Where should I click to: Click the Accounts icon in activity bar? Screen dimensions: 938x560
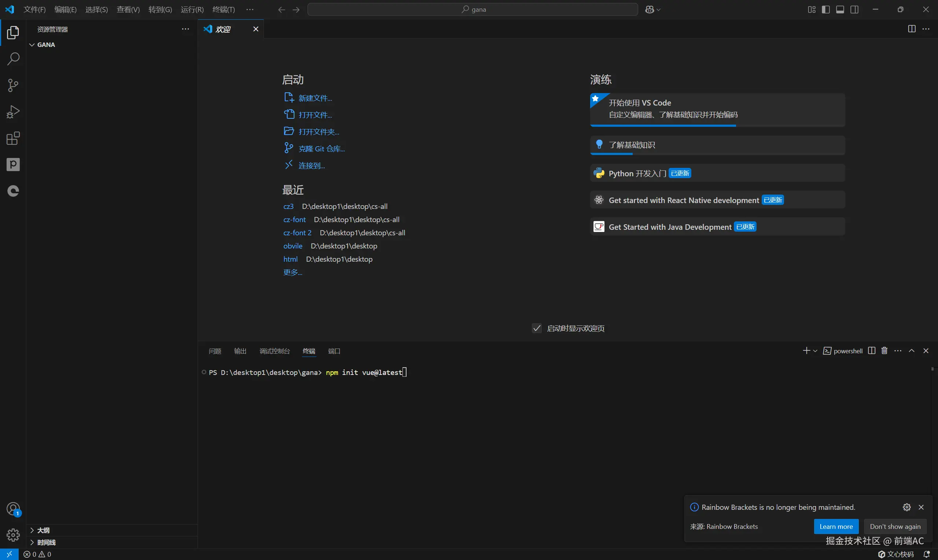tap(13, 509)
